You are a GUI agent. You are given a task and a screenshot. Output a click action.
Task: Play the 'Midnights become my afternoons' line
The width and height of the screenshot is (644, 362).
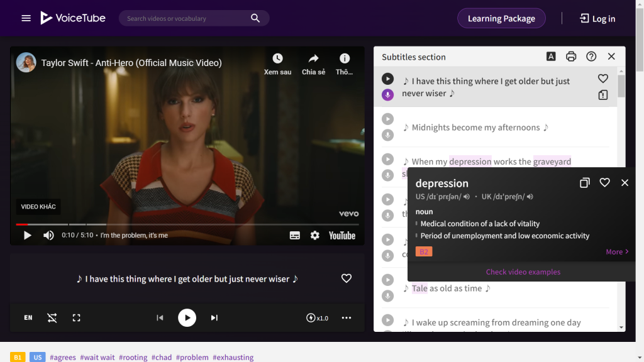click(x=387, y=119)
